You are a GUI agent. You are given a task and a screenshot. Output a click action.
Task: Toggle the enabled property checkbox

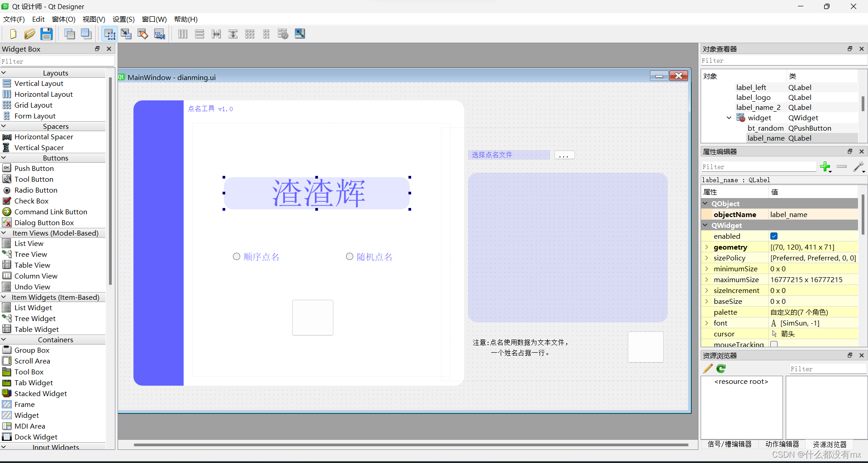[x=774, y=236]
